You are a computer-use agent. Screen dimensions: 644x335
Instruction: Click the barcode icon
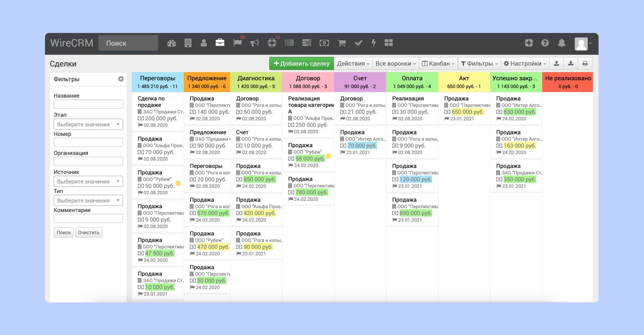289,43
